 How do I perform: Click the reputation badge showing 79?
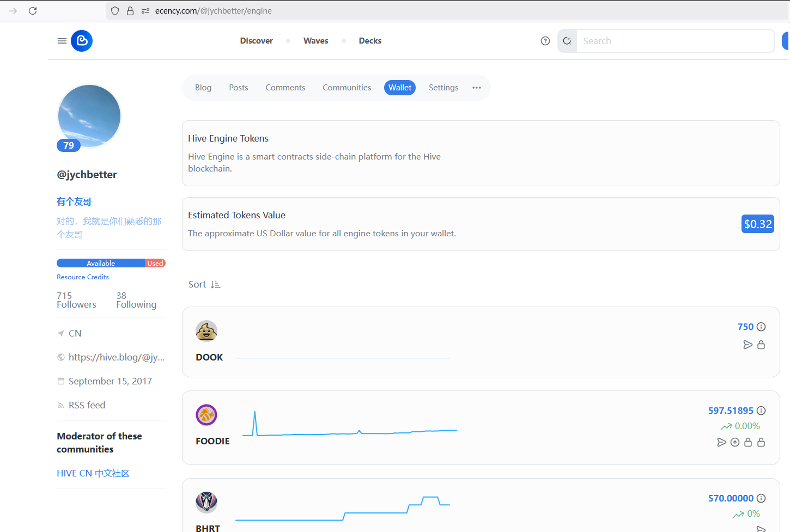69,145
